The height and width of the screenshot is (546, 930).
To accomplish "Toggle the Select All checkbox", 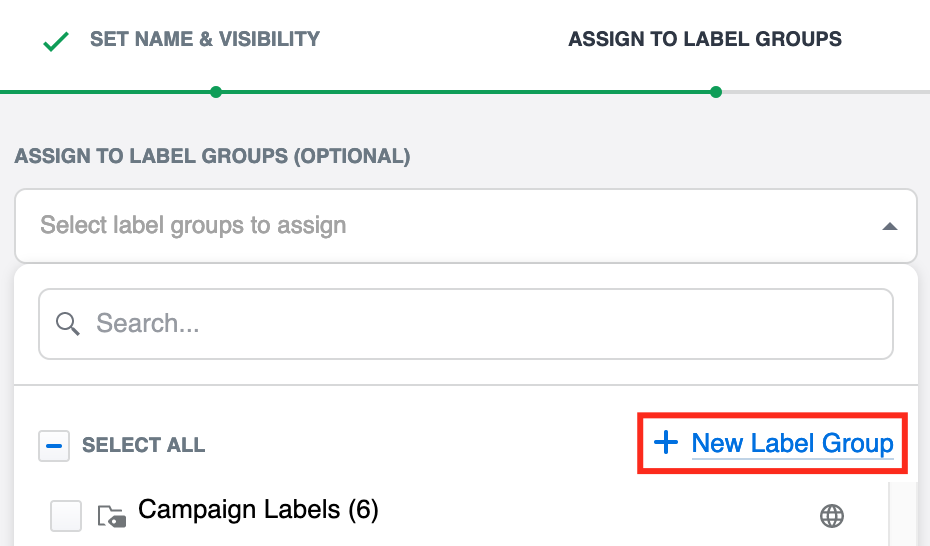I will [x=54, y=446].
